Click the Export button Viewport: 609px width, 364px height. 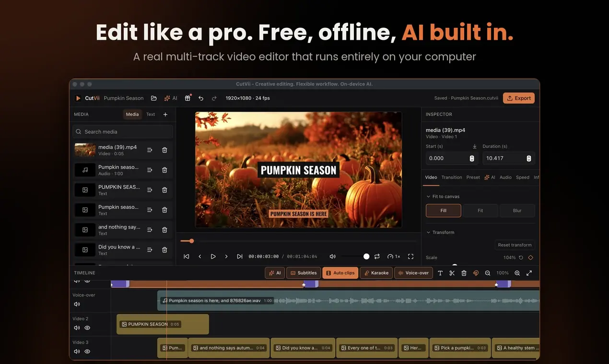tap(519, 98)
